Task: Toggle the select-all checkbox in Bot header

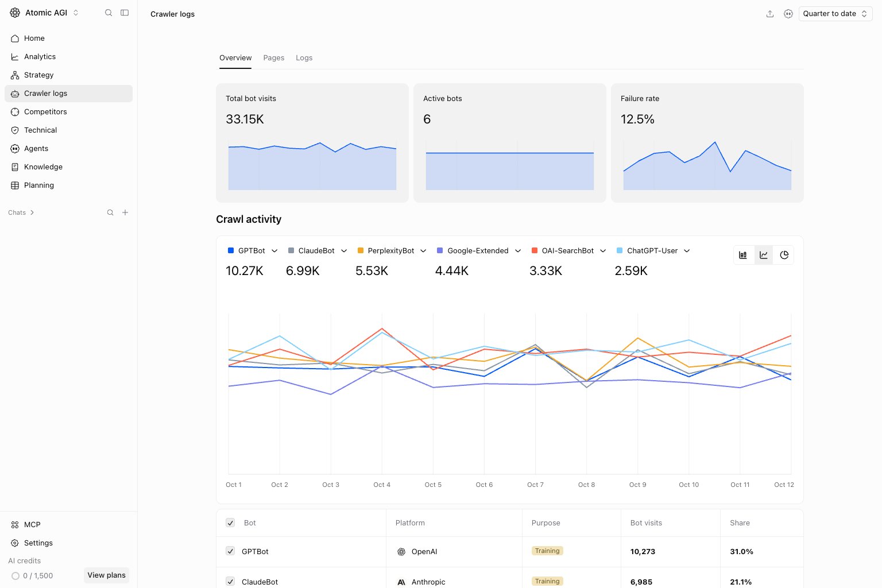Action: pyautogui.click(x=230, y=523)
